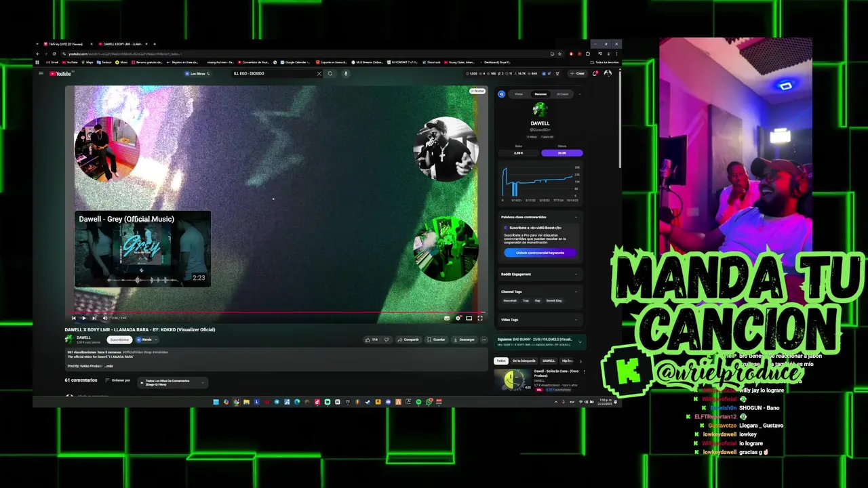Image resolution: width=868 pixels, height=488 pixels.
Task: Play the video with the play button
Action: coord(84,318)
